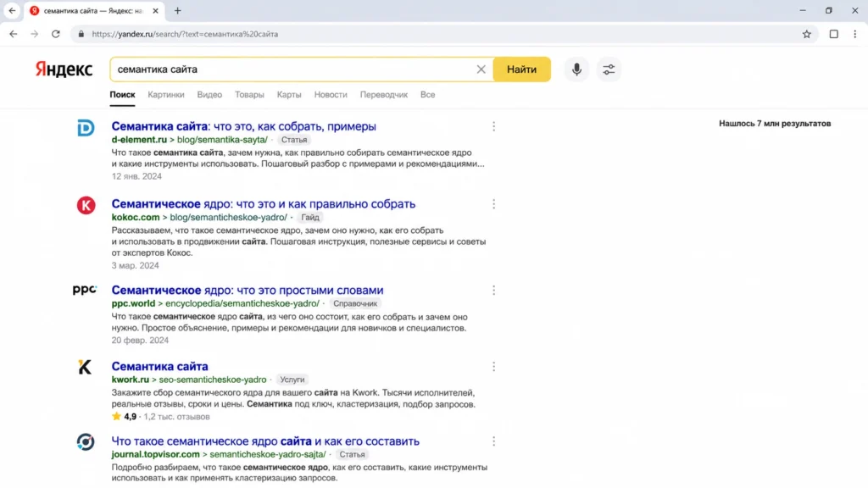Click date '3 мар. 2024'

135,265
